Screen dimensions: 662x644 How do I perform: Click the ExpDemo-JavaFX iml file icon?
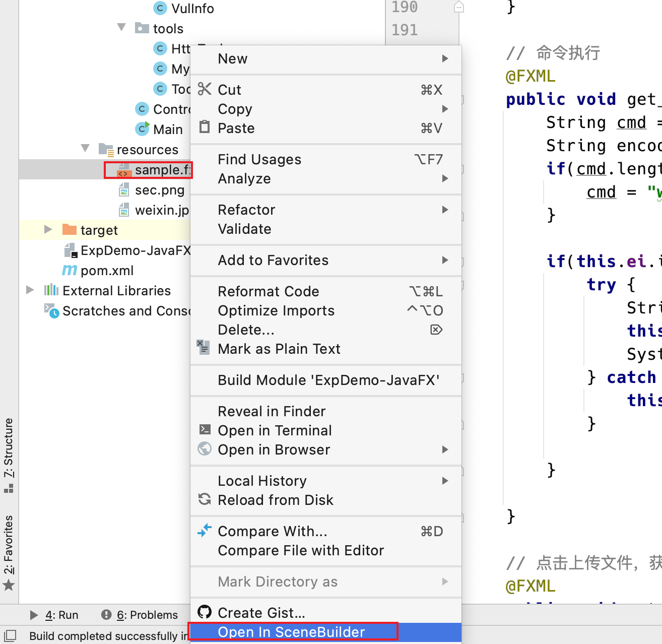coord(71,250)
